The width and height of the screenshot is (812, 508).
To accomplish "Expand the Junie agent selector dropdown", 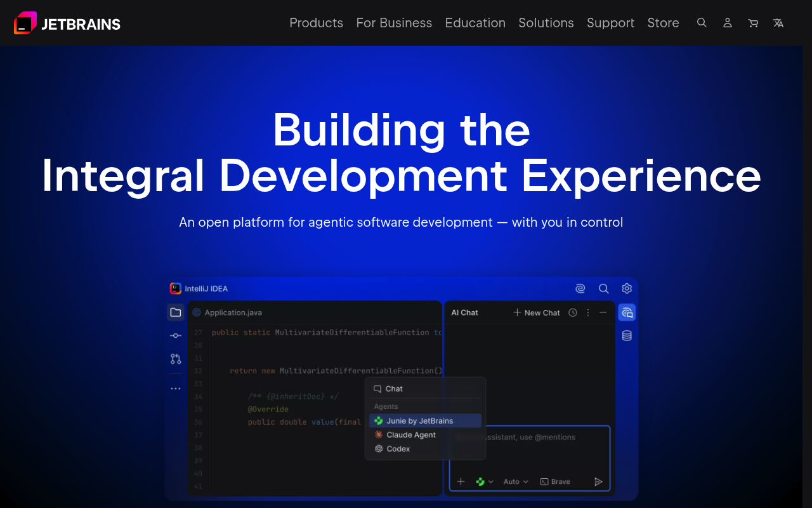I will click(x=485, y=481).
